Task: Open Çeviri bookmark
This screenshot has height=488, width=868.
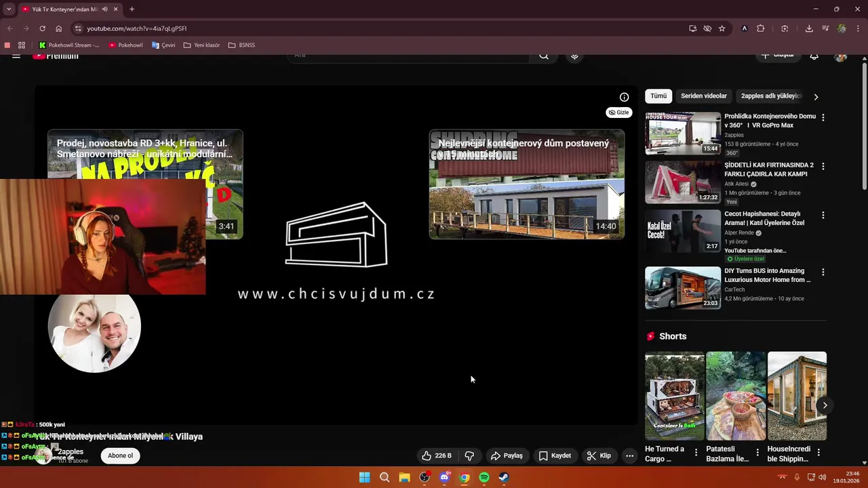Action: (x=163, y=45)
